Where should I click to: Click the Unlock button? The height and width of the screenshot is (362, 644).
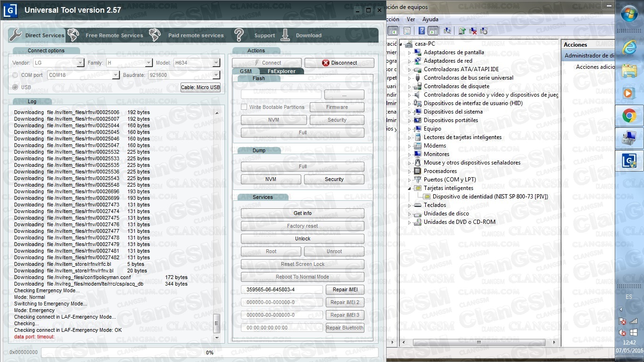303,239
